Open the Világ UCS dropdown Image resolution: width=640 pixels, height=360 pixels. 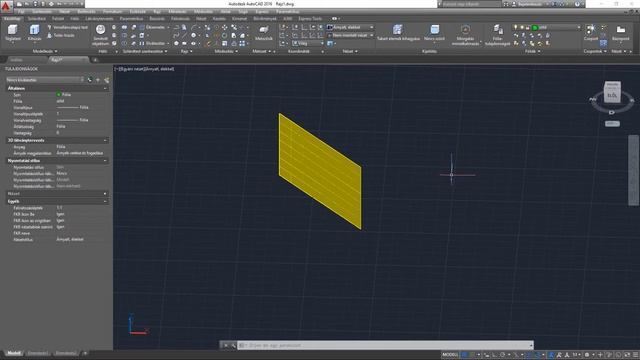coord(308,43)
